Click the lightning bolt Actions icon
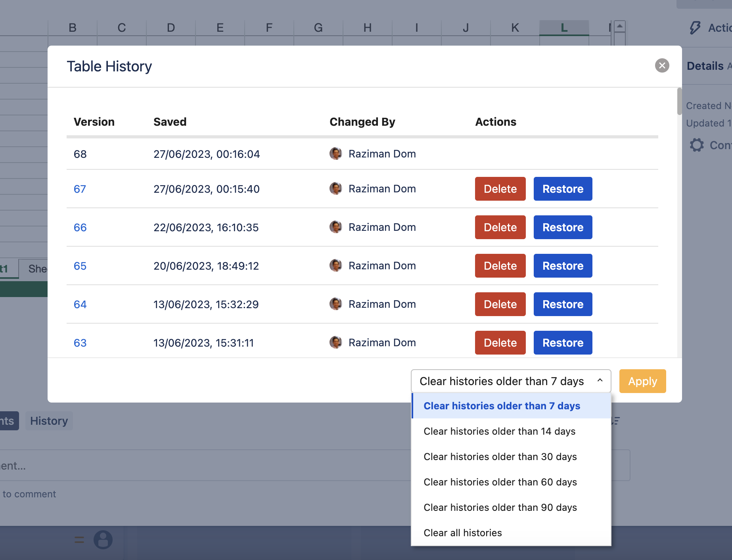The height and width of the screenshot is (560, 732). [695, 28]
